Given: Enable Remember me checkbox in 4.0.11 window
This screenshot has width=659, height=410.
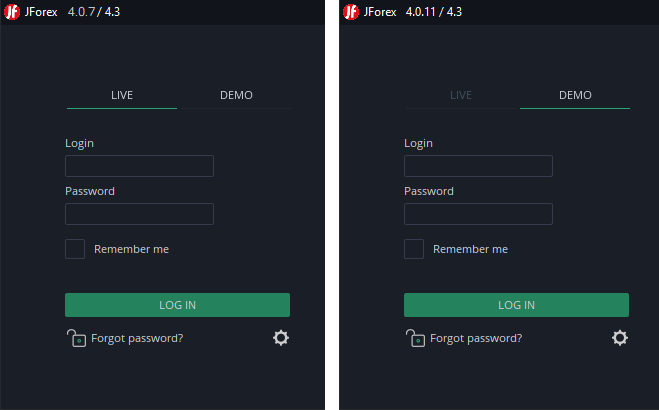Looking at the screenshot, I should point(414,249).
